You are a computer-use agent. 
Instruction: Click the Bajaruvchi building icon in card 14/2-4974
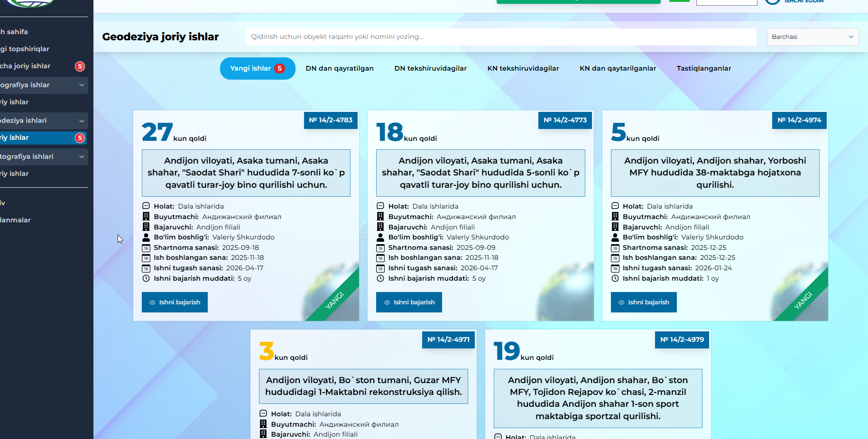(x=615, y=227)
